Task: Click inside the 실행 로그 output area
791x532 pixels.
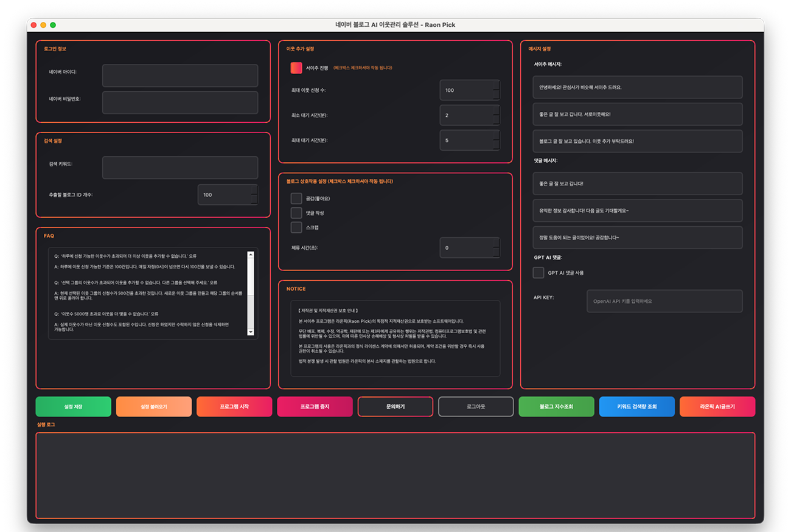Action: coord(395,475)
